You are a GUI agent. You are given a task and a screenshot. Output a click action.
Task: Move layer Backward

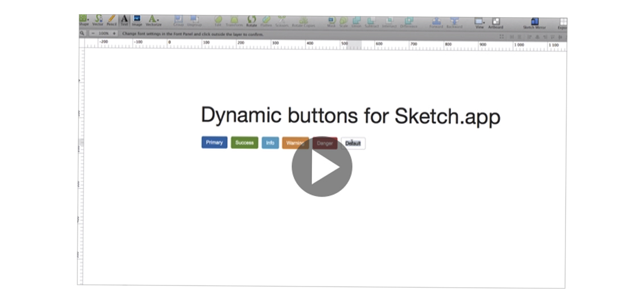coord(454,22)
